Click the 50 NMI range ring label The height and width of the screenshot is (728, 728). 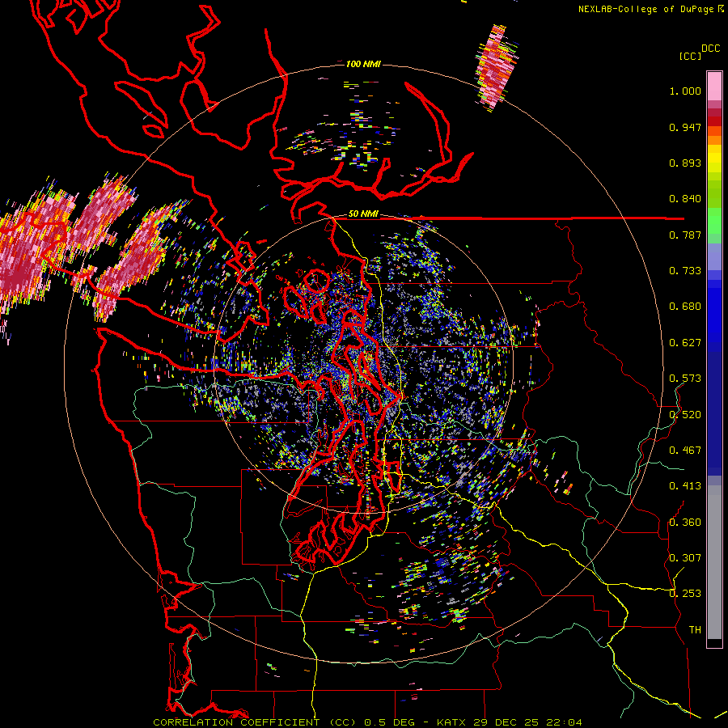tap(363, 214)
